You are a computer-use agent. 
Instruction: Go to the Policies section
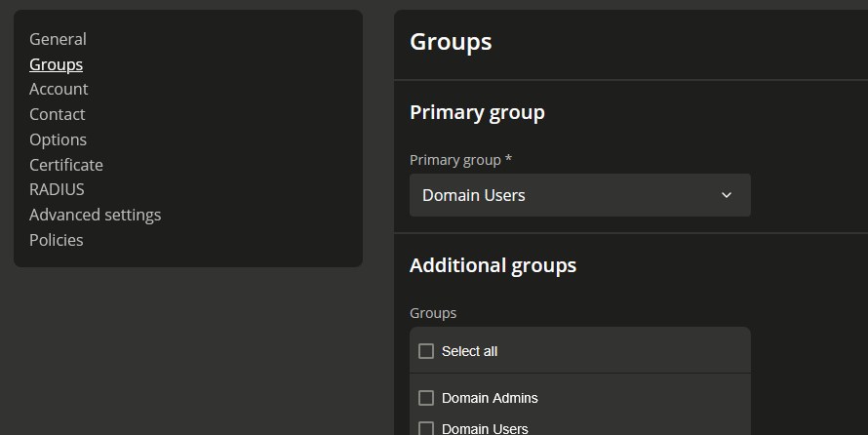click(x=57, y=240)
